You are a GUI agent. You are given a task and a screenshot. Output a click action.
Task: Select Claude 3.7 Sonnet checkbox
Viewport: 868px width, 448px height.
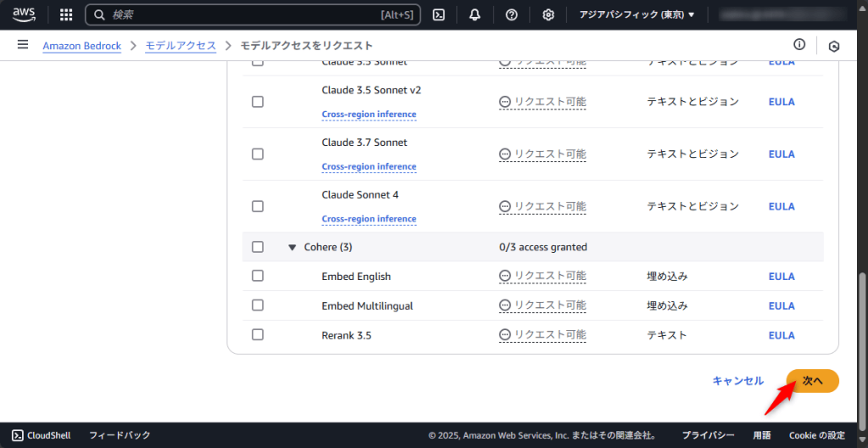tap(258, 154)
